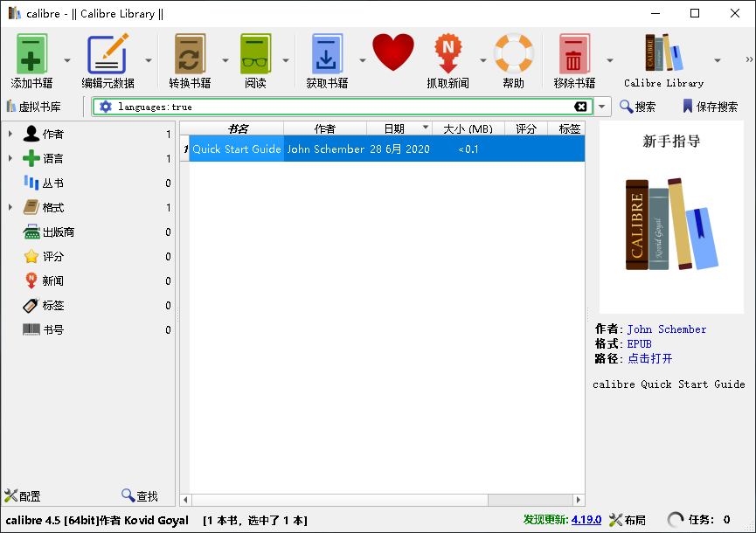Select Rating (评分) star category

52,256
